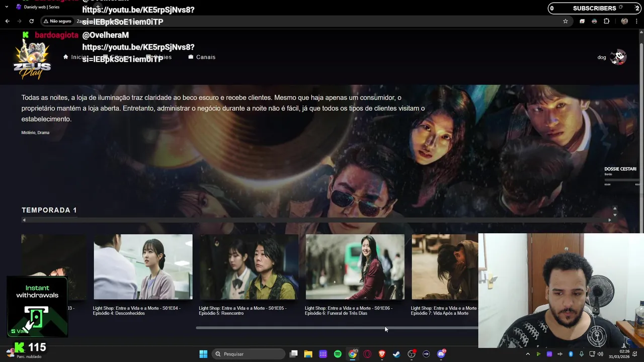Open Spotify from the taskbar
Viewport: 644px width, 362px height.
338,354
